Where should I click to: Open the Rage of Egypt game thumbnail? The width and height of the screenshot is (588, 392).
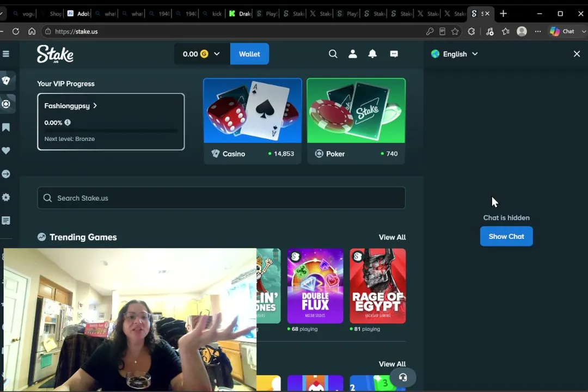point(378,286)
